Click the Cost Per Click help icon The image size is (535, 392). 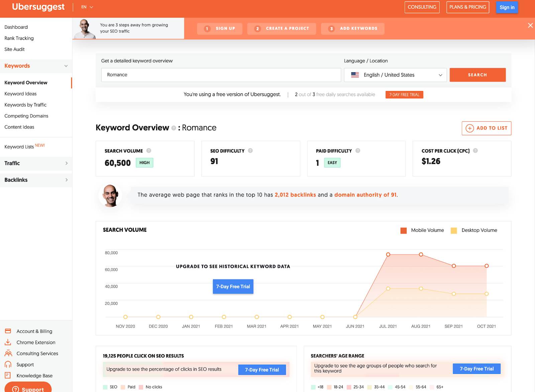coord(475,151)
